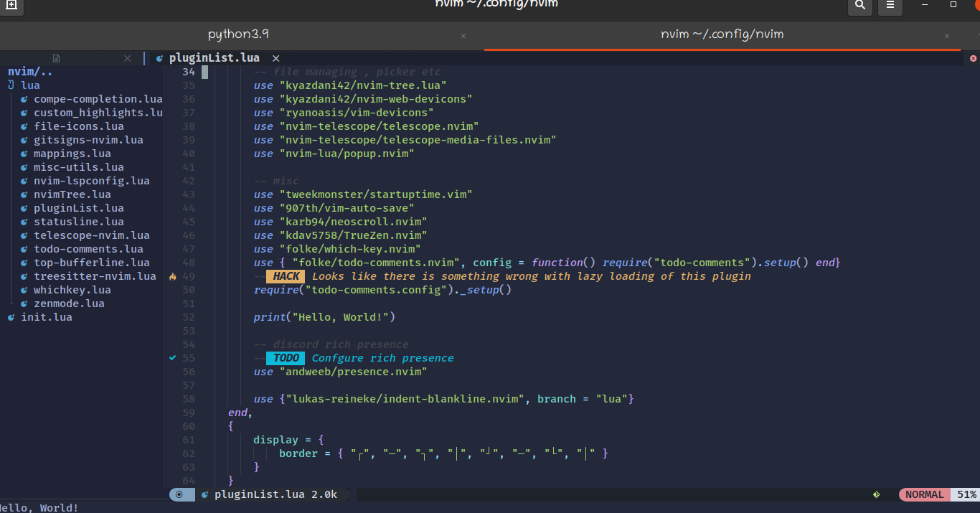Click the search icon in the terminal titlebar
This screenshot has height=513, width=980.
coord(859,6)
